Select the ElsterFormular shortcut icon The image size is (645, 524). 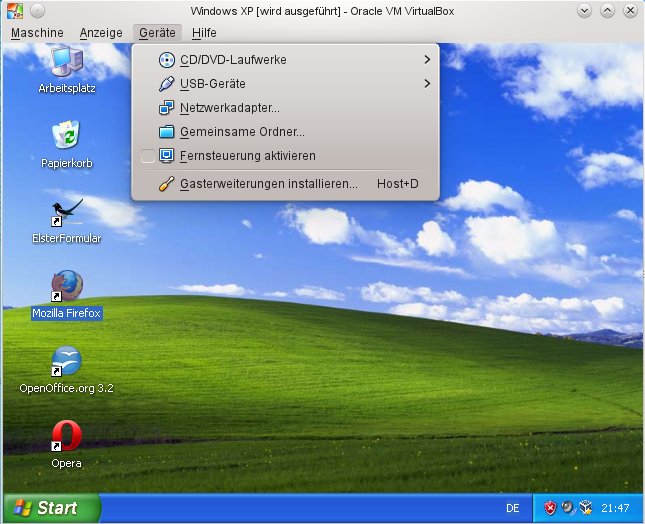67,213
